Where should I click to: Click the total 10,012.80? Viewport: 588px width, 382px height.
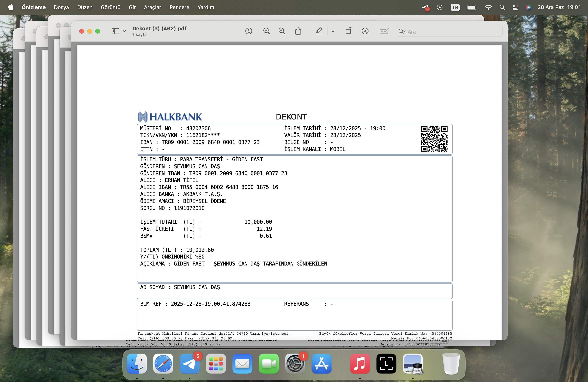point(200,250)
